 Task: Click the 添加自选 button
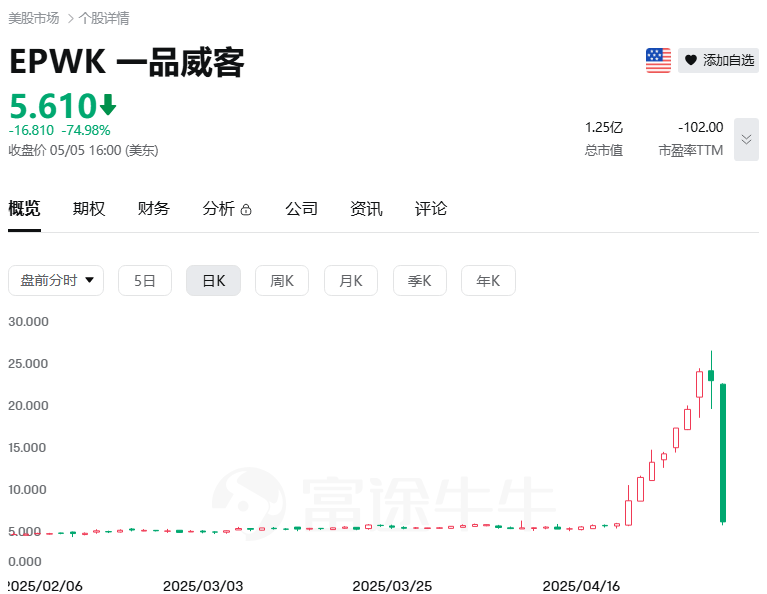coord(718,60)
